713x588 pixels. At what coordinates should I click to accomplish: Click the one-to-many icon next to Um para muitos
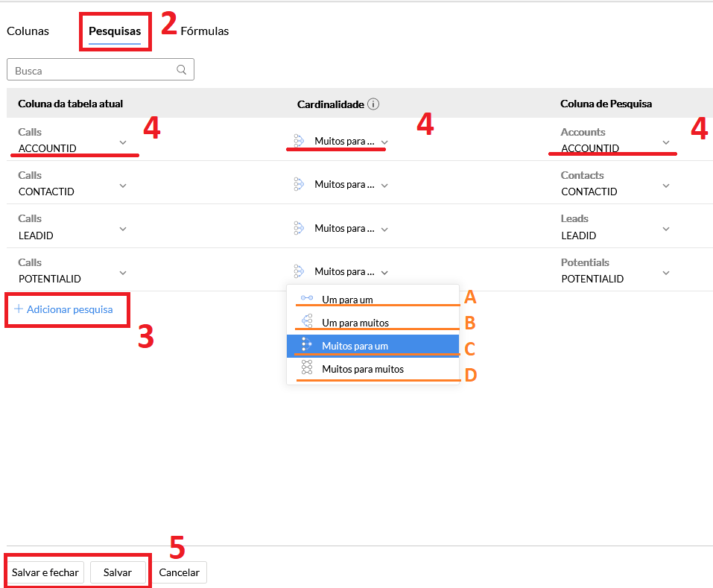(x=308, y=320)
